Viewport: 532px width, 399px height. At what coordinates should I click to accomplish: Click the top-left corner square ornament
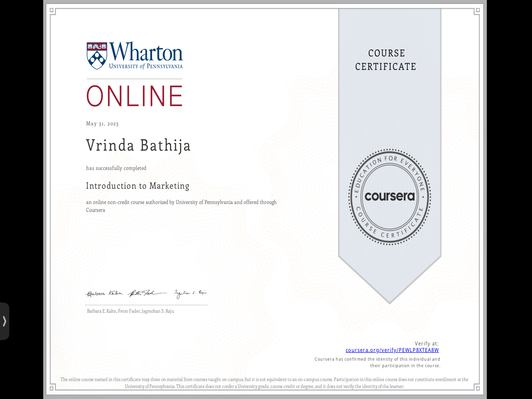51,10
